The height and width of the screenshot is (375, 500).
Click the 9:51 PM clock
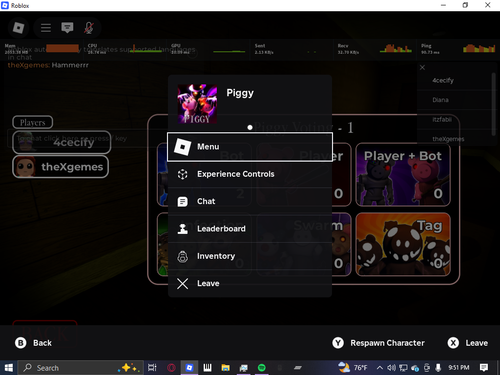[458, 368]
